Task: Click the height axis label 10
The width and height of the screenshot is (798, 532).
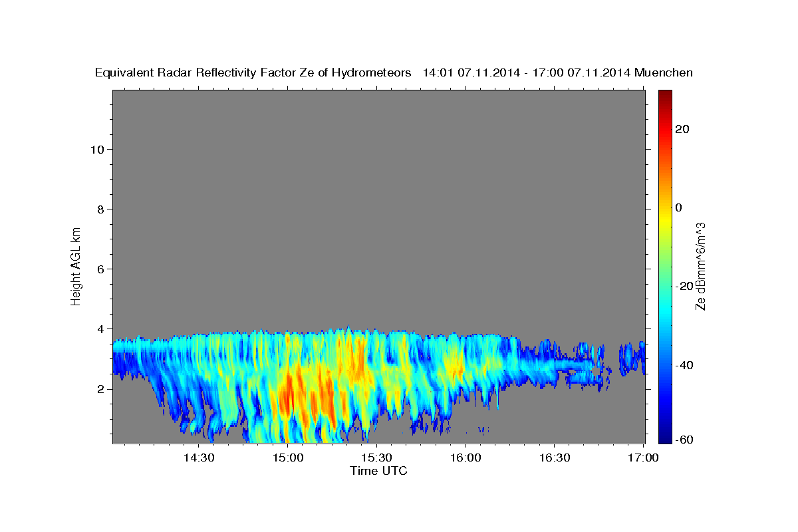Action: tap(97, 150)
